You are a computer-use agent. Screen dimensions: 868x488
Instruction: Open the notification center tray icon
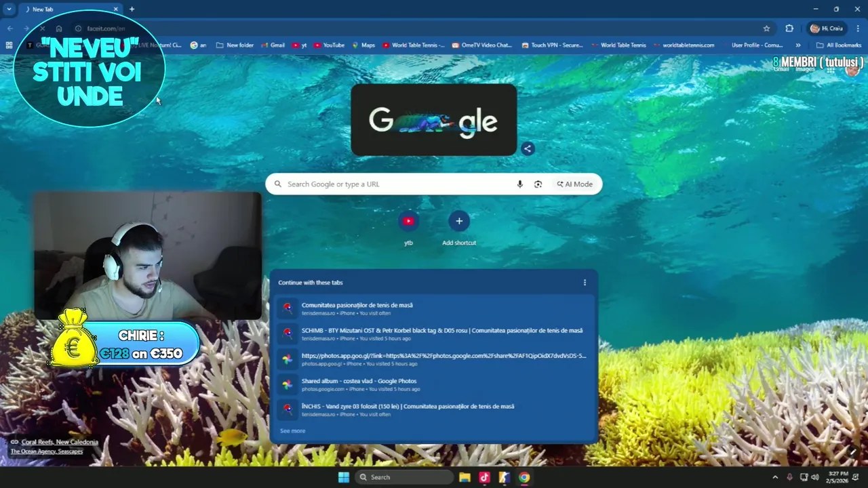(854, 477)
